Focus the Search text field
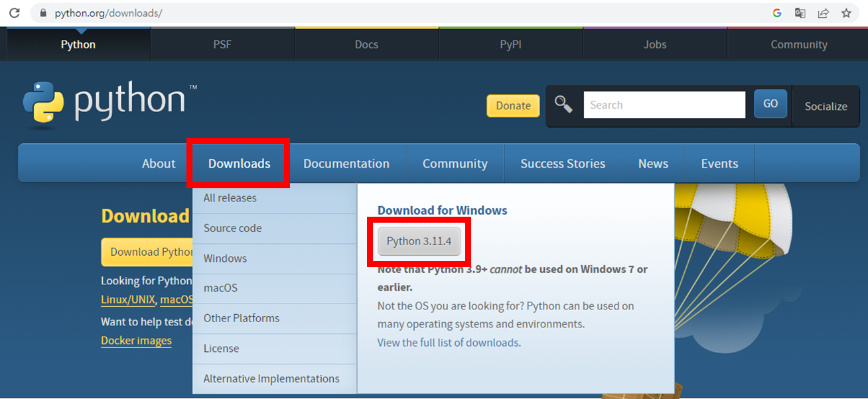This screenshot has height=399, width=868. tap(664, 105)
